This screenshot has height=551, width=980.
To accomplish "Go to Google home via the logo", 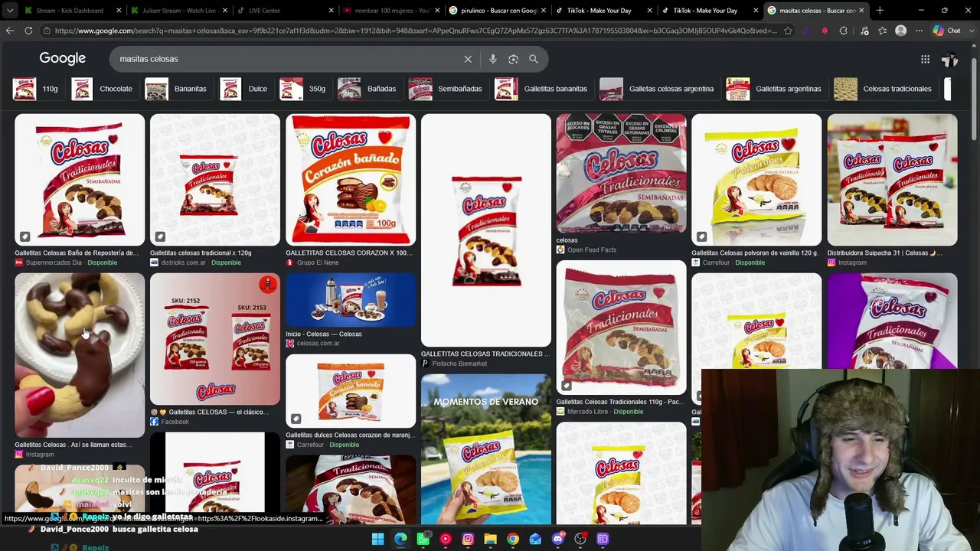I will pos(63,59).
